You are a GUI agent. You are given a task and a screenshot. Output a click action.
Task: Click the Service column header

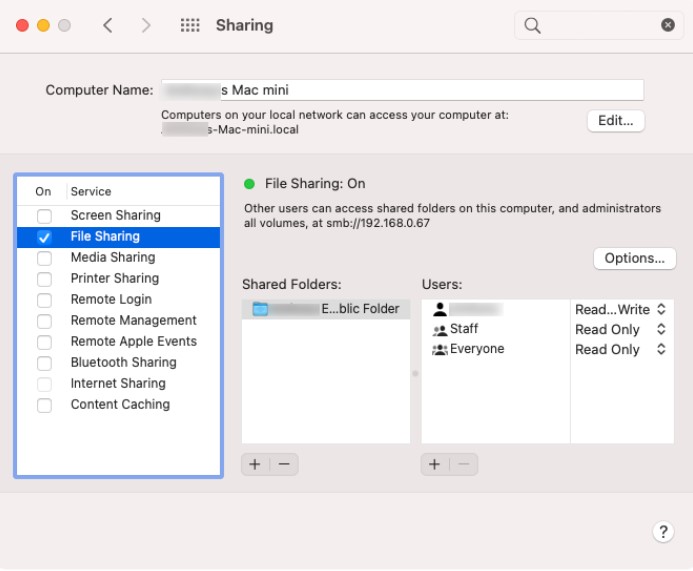click(x=91, y=191)
